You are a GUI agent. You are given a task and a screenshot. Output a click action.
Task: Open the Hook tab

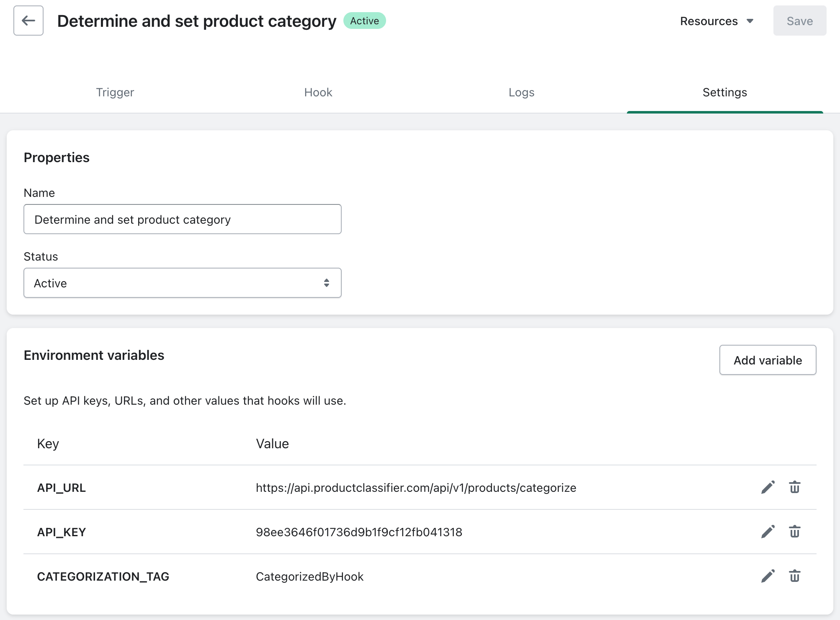(x=318, y=92)
